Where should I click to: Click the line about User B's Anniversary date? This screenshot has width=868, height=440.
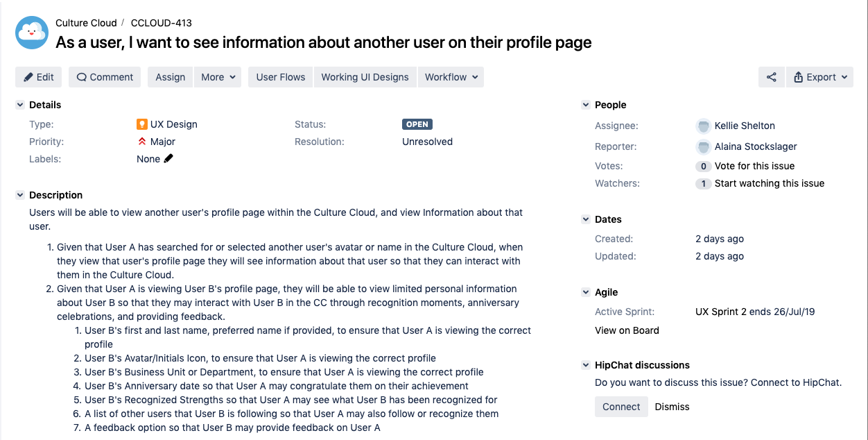277,386
